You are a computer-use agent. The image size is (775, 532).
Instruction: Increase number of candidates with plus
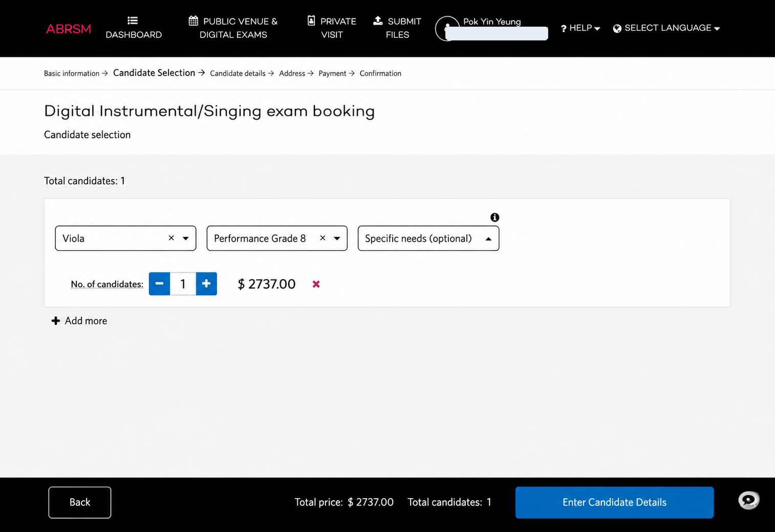tap(206, 284)
